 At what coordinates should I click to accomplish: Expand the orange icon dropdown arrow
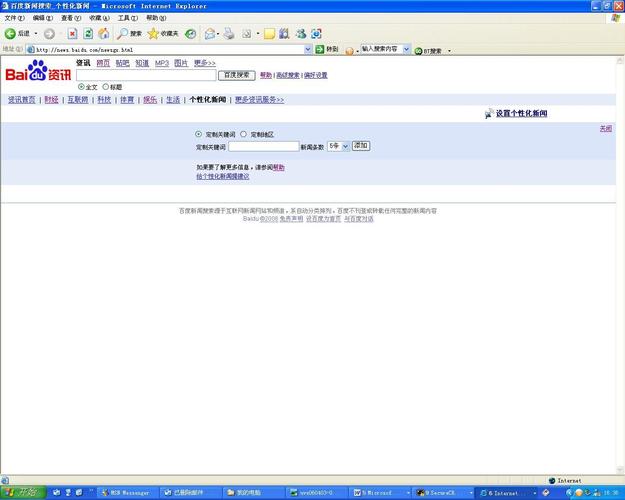358,51
